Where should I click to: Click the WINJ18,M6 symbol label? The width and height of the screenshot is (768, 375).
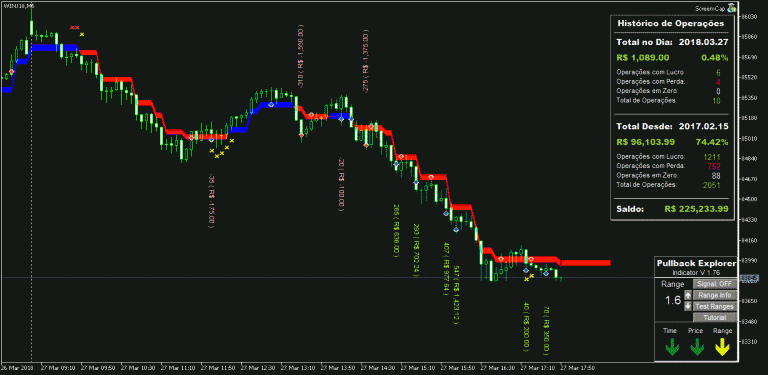coord(19,5)
